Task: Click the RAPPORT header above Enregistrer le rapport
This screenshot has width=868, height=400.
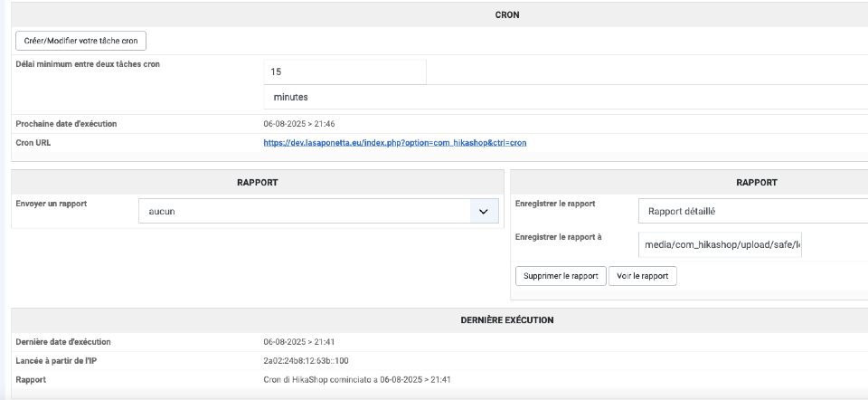Action: pyautogui.click(x=756, y=182)
